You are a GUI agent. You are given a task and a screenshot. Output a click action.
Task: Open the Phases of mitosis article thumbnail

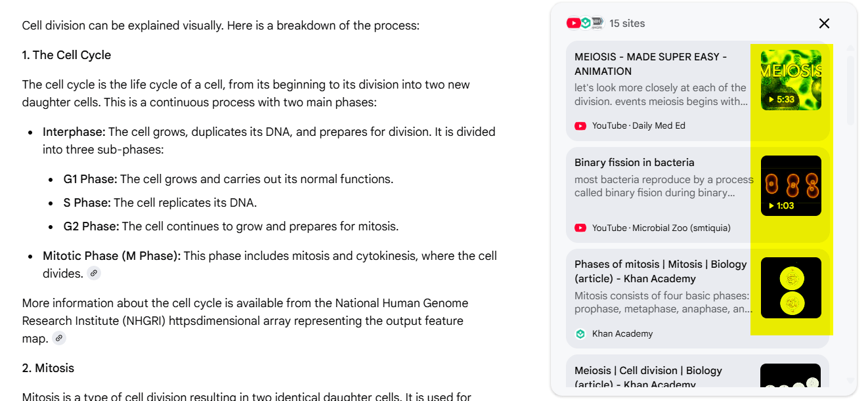point(791,287)
